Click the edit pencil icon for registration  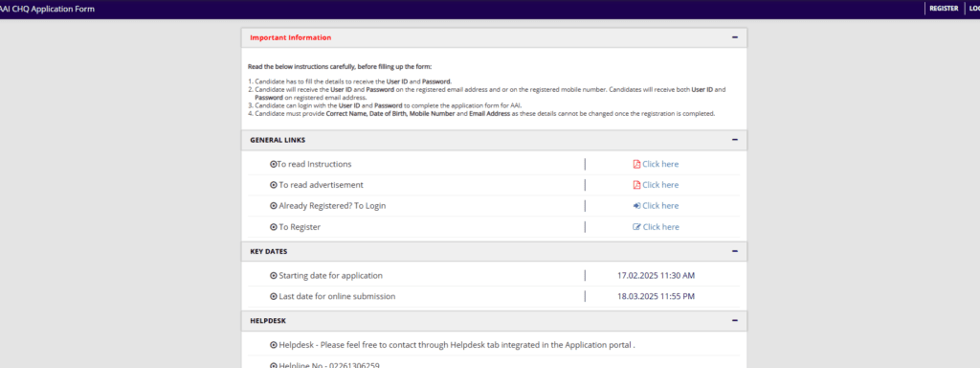tap(636, 226)
